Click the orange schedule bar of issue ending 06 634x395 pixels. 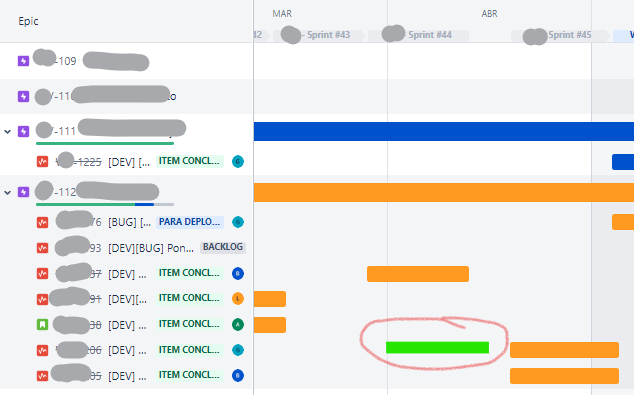tap(564, 350)
